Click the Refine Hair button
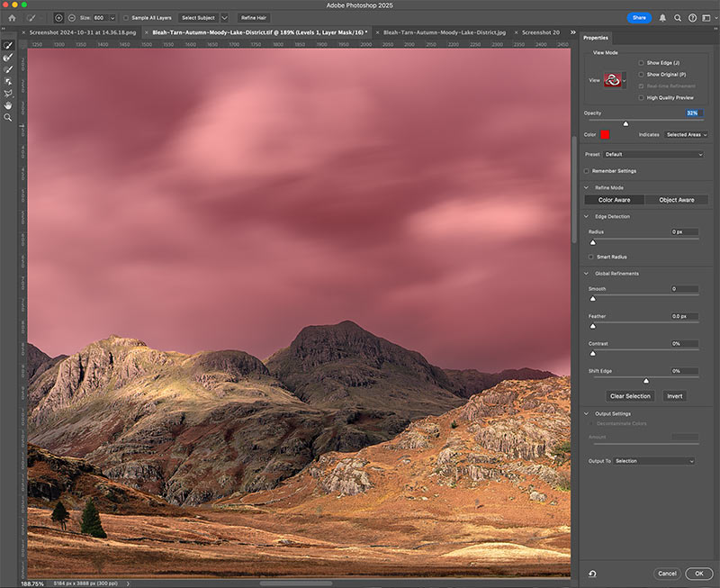Image resolution: width=720 pixels, height=588 pixels. pos(254,17)
